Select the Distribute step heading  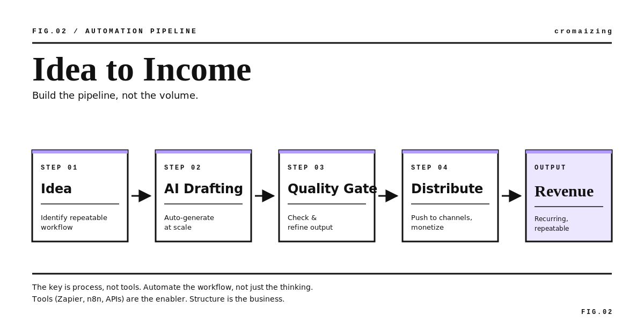click(447, 189)
